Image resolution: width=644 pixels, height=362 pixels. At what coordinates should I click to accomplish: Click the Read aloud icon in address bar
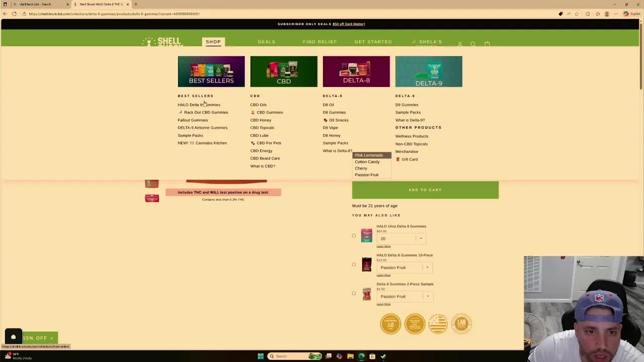pos(569,14)
